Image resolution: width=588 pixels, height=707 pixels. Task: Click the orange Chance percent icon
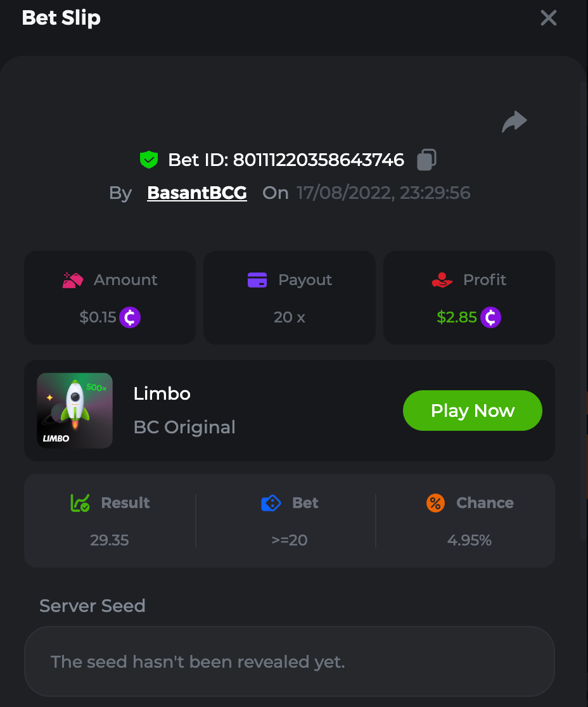coord(435,503)
